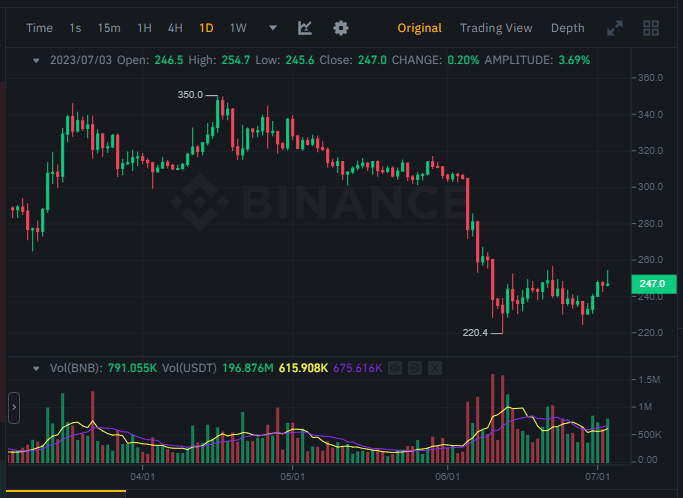Viewport: 683px width, 498px height.
Task: Click the 05/01 date axis label
Action: tap(292, 476)
